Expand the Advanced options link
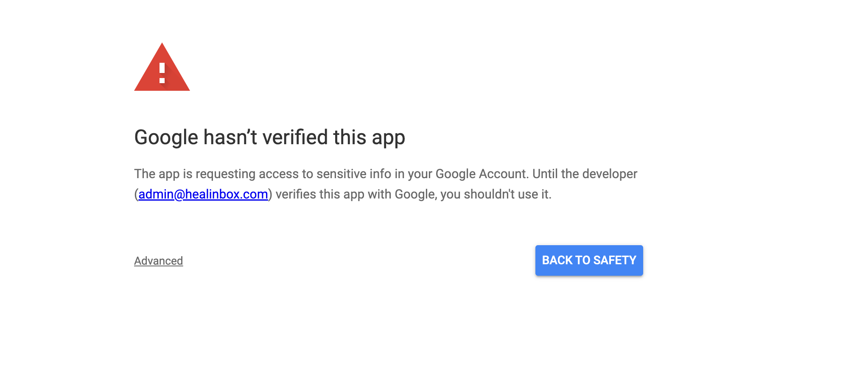The width and height of the screenshot is (868, 386). point(158,261)
